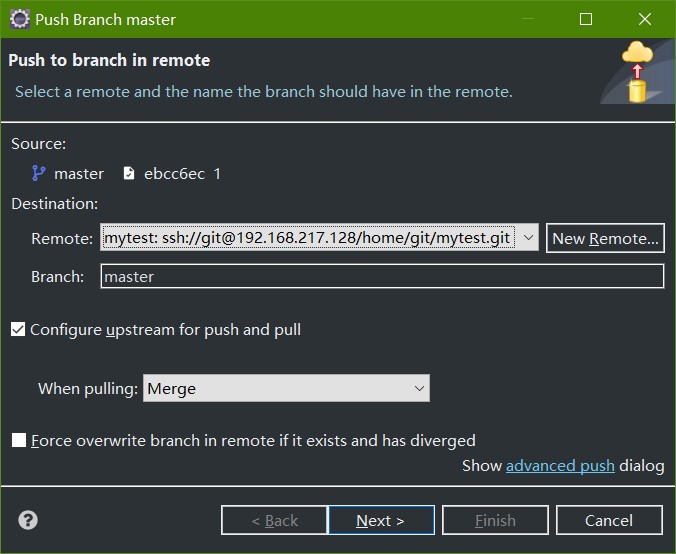Click the master source branch label
Image resolution: width=676 pixels, height=554 pixels.
79,174
